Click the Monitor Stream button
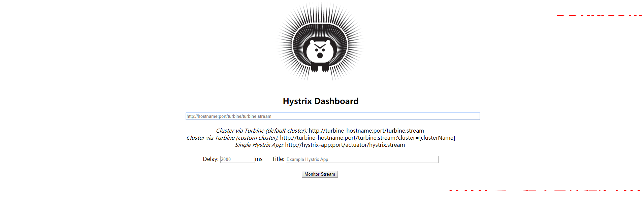 320,174
